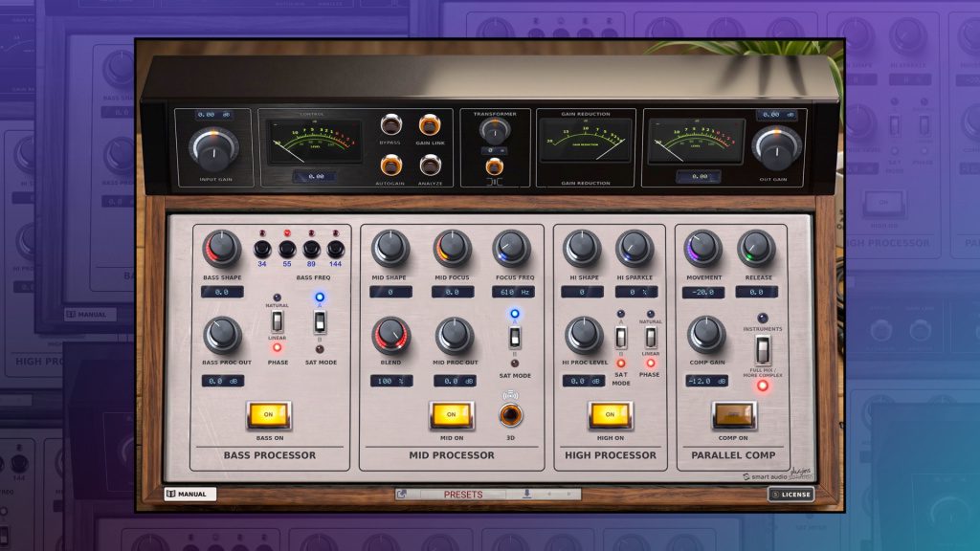Turn off the High On button
Image resolution: width=980 pixels, height=551 pixels.
point(610,415)
